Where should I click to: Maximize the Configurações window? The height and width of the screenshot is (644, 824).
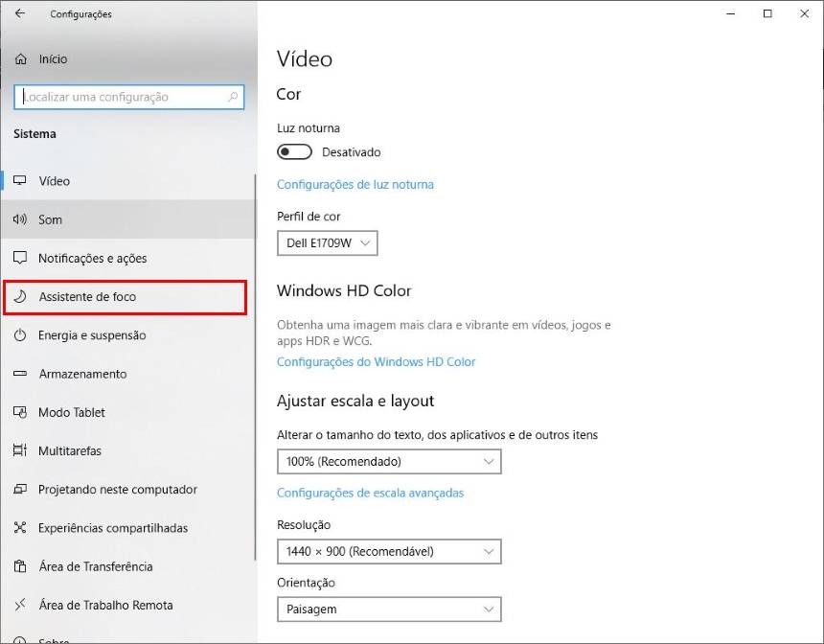point(767,13)
